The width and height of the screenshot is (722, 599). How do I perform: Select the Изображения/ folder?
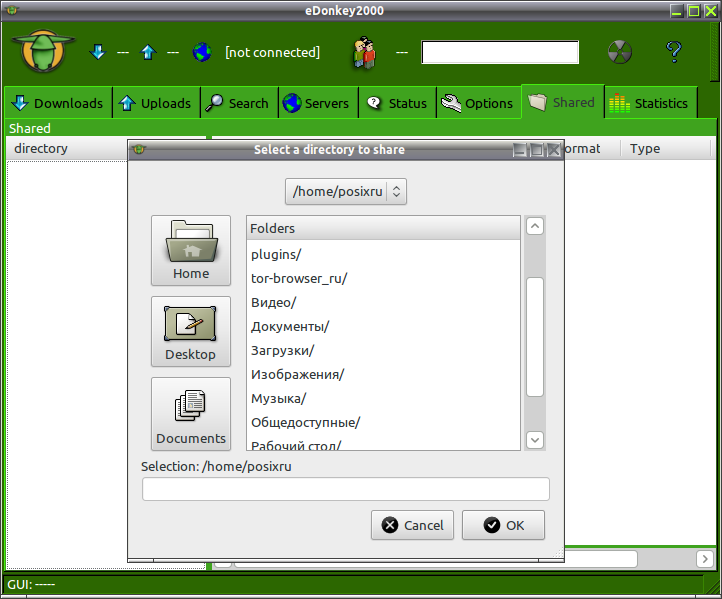click(x=383, y=374)
